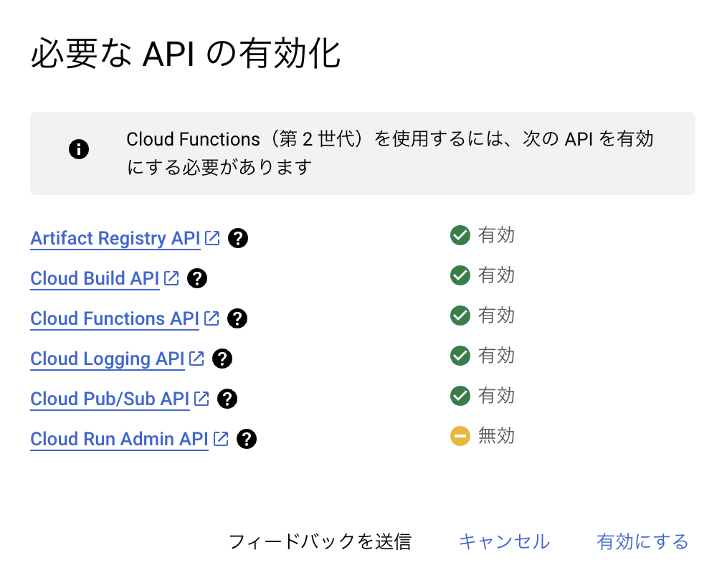Show help for Cloud Logging API

(x=222, y=359)
